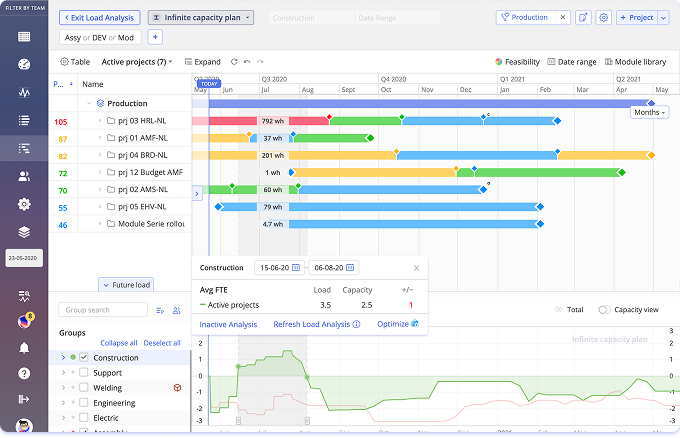Expand prj 03 HRL-NL row

point(100,121)
